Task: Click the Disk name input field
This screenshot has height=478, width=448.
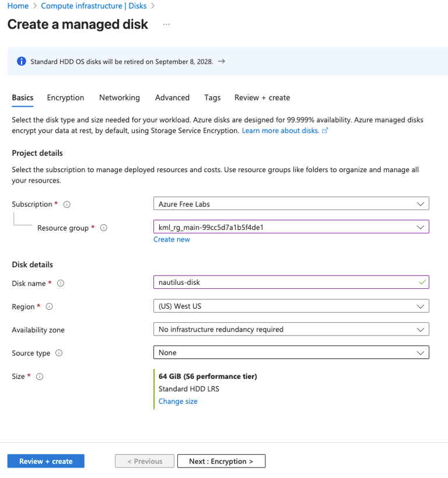Action: pos(286,282)
